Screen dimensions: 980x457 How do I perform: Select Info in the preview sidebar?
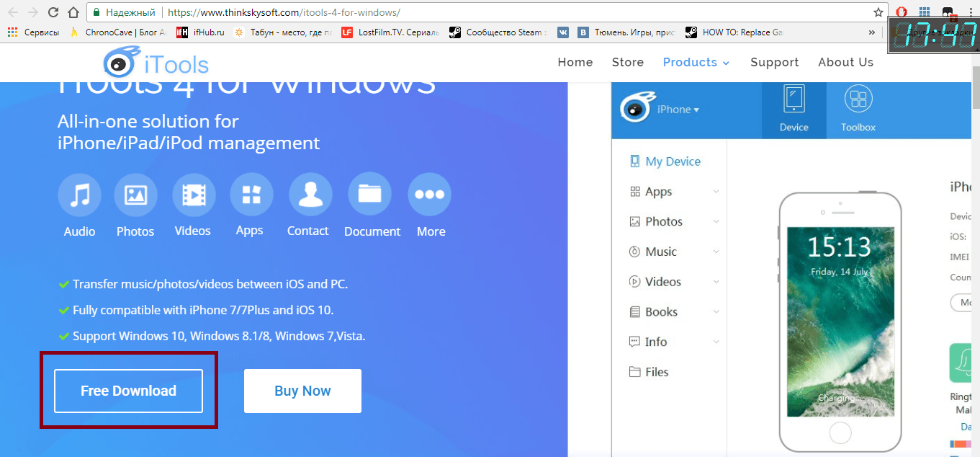coord(648,342)
